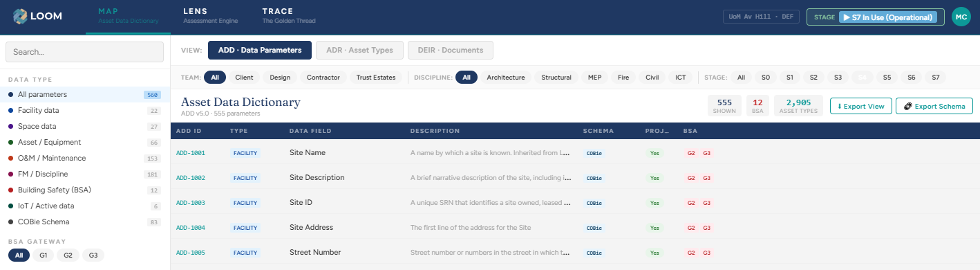Image resolution: width=980 pixels, height=270 pixels.
Task: Click the LOOM logo icon
Action: point(20,17)
